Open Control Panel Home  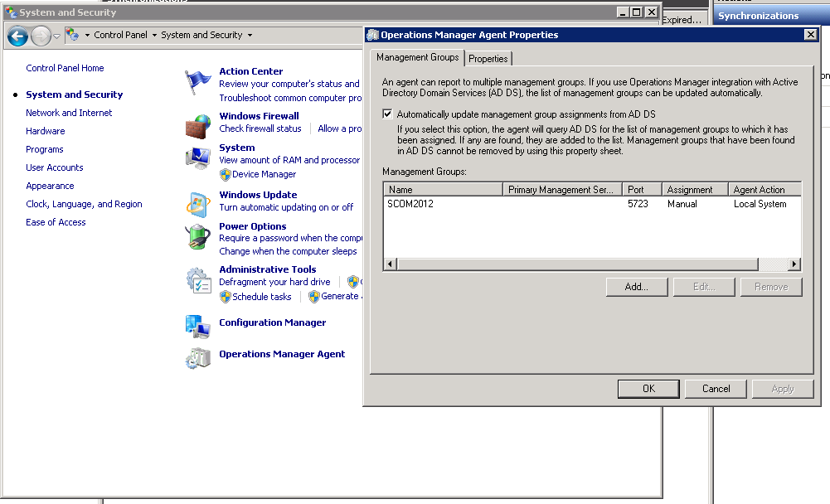pos(65,68)
